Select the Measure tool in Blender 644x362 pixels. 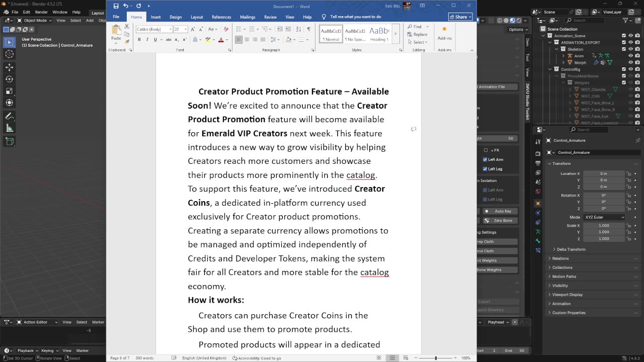(x=9, y=128)
